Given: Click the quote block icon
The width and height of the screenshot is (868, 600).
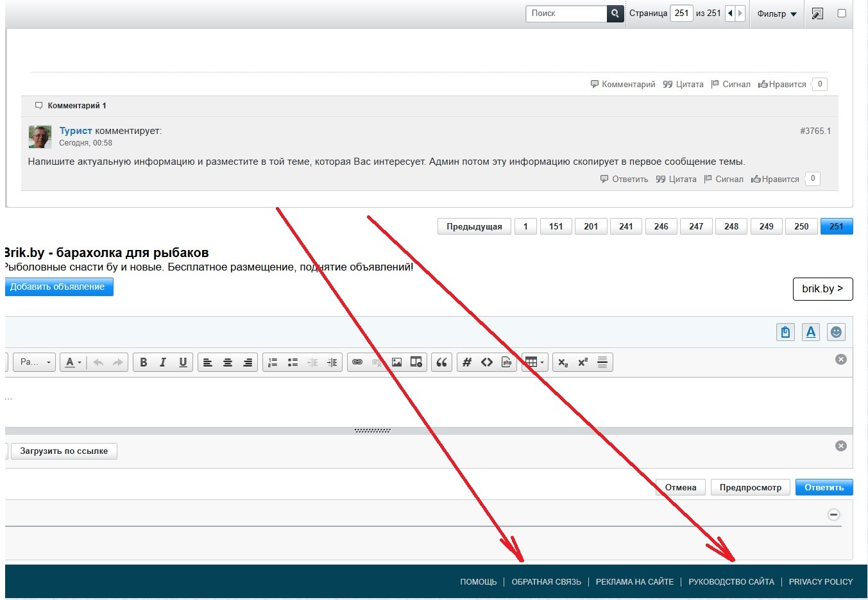Looking at the screenshot, I should tap(441, 362).
